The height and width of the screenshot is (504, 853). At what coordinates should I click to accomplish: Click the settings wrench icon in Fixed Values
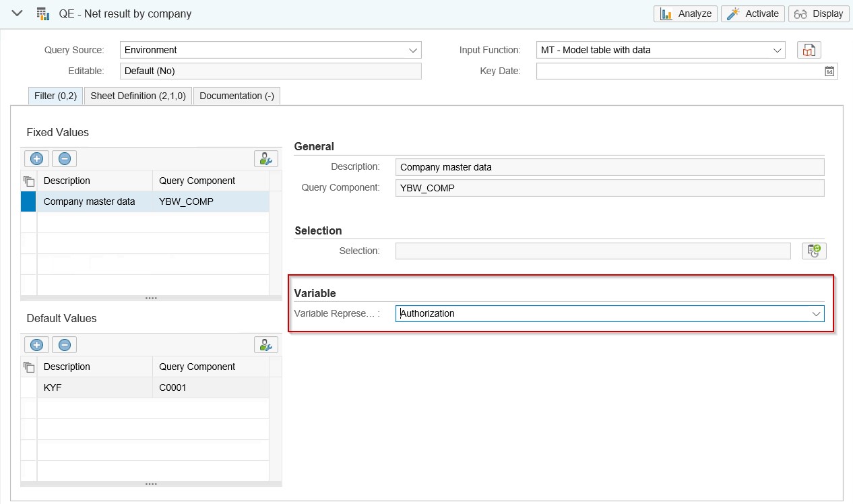coord(266,159)
